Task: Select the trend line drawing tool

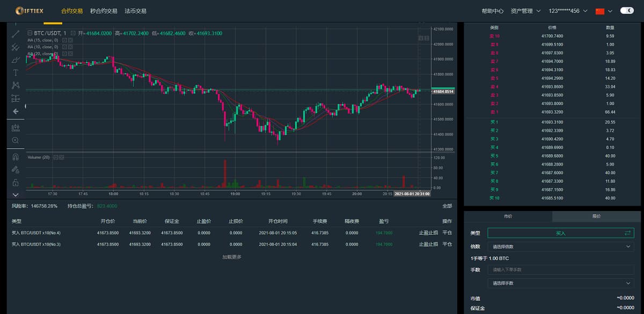Action: point(16,34)
